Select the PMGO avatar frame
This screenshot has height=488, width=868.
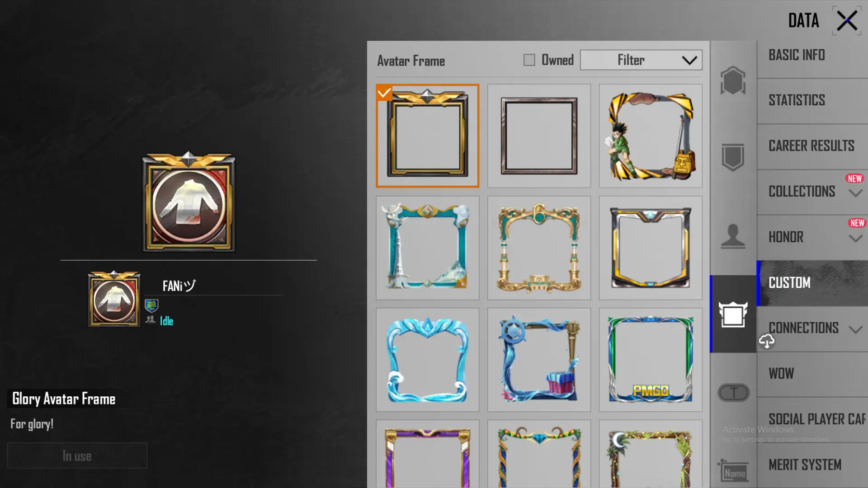pyautogui.click(x=651, y=360)
